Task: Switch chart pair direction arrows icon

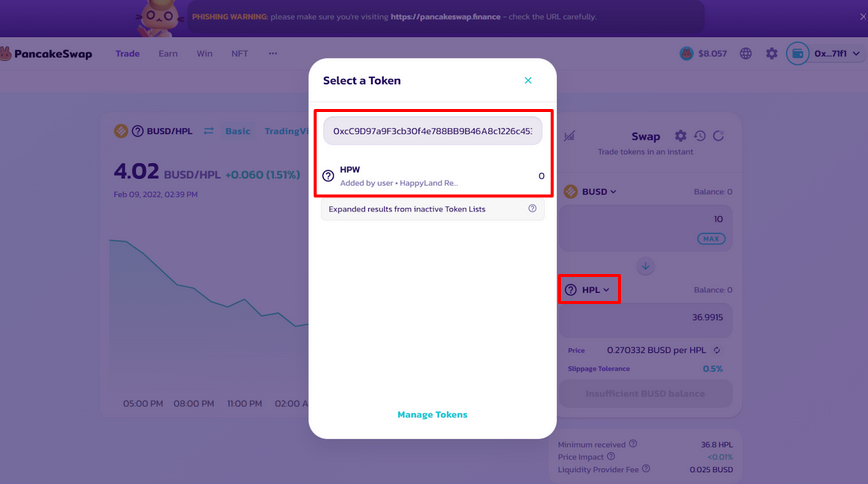Action: click(209, 131)
